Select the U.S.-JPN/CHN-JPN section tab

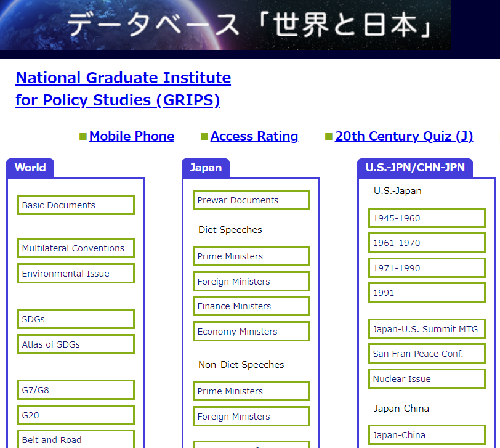[414, 168]
